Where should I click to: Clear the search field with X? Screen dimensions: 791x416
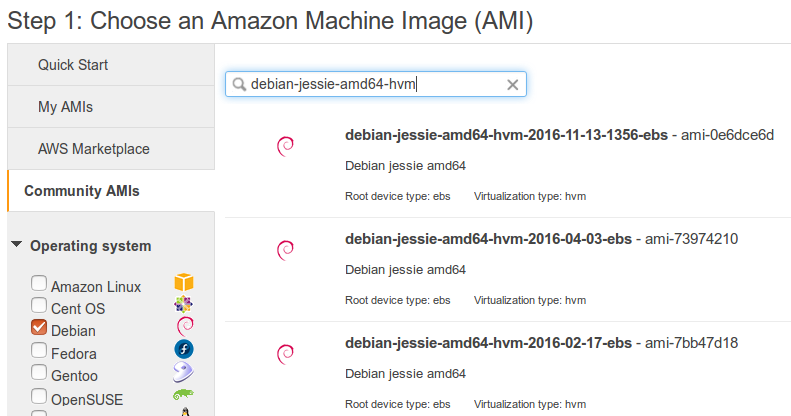point(513,85)
